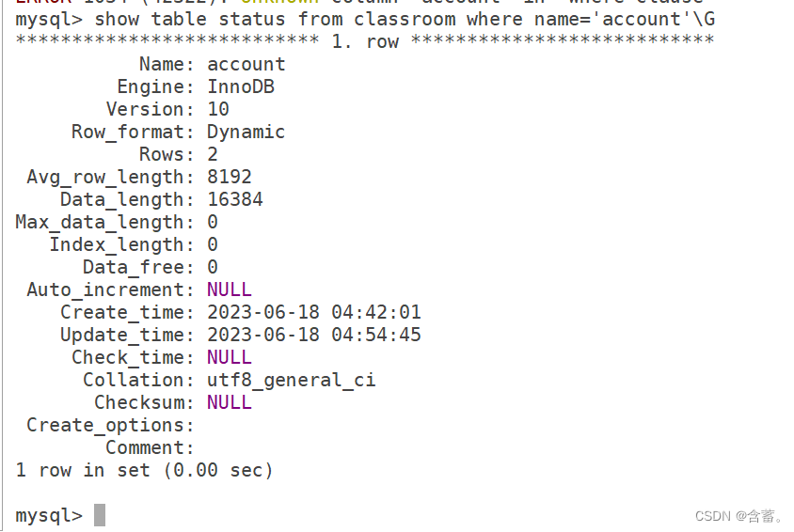
Task: Click the Rows value 2
Action: point(213,154)
